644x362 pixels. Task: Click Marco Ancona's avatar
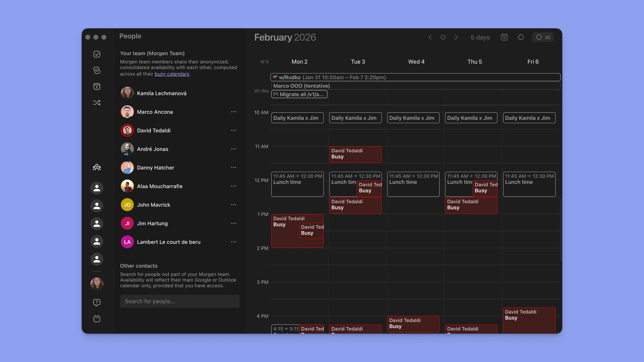click(127, 112)
